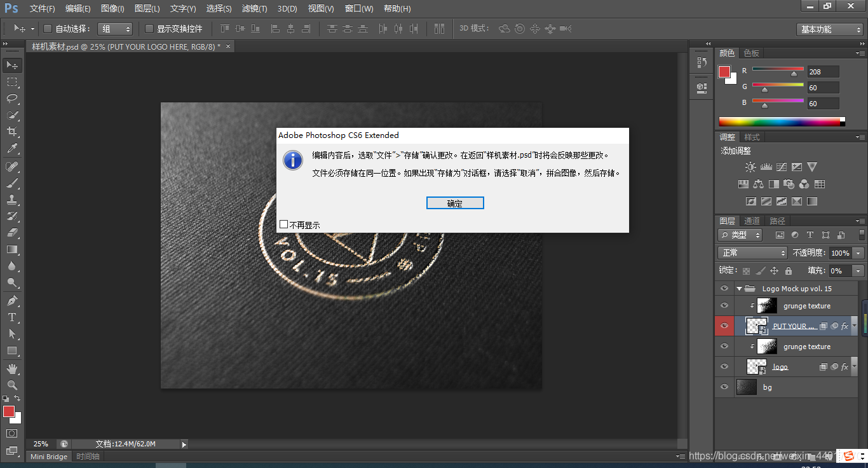This screenshot has width=868, height=468.
Task: Open the 滤镜(T) menu
Action: tap(255, 9)
